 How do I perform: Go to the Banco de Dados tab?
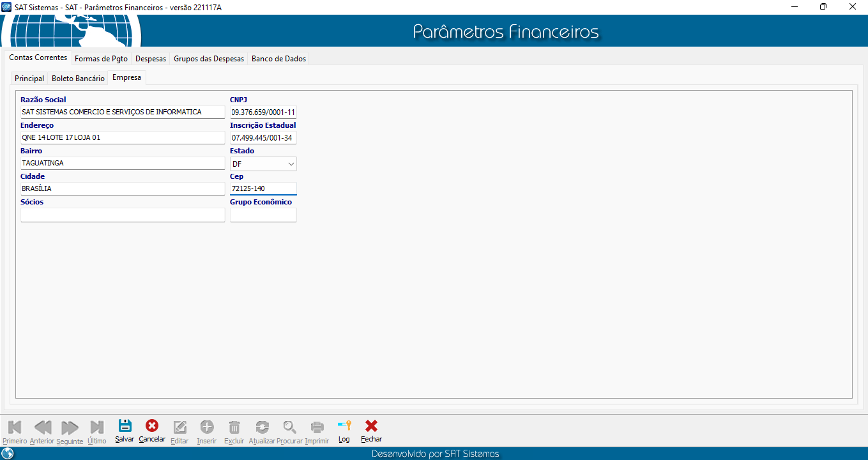click(x=278, y=59)
